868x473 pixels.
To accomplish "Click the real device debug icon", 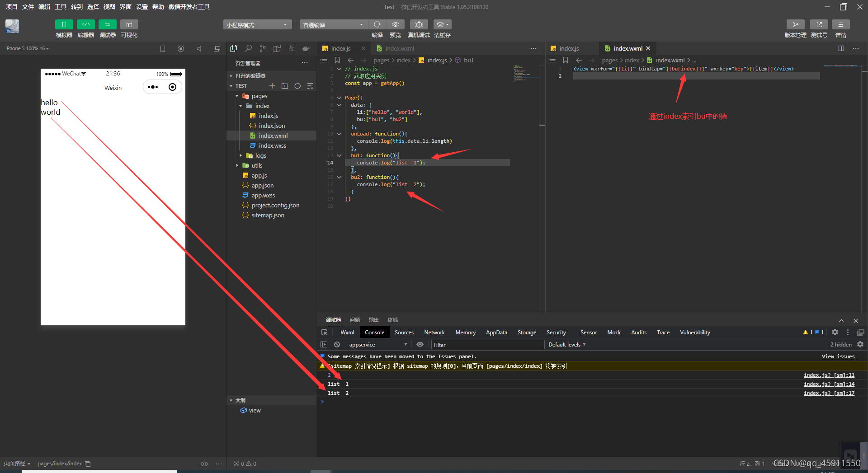I will point(419,24).
